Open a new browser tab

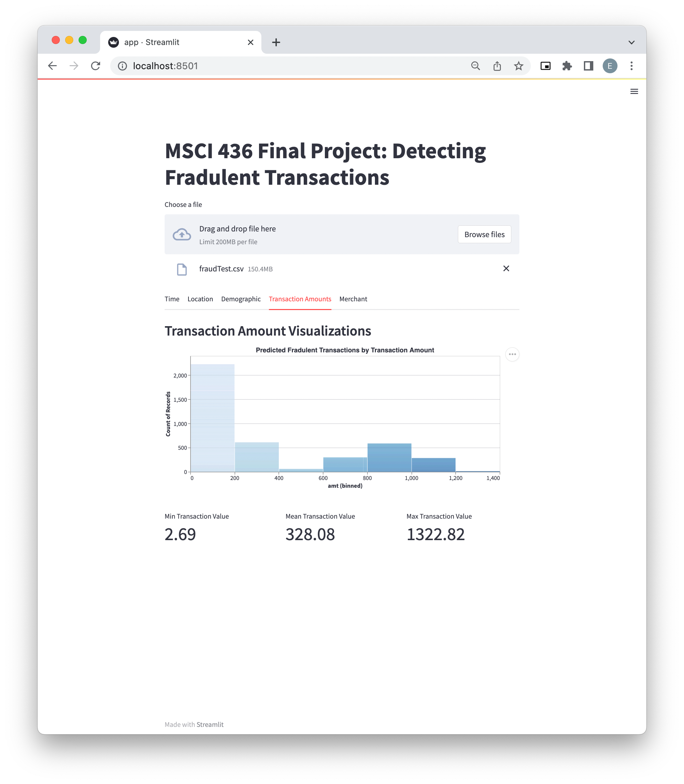pos(276,42)
